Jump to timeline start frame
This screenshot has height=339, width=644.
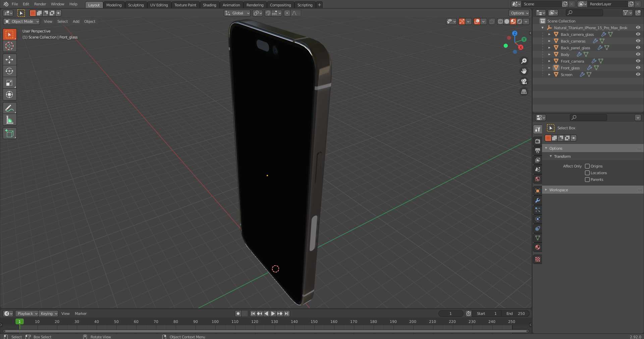(253, 314)
